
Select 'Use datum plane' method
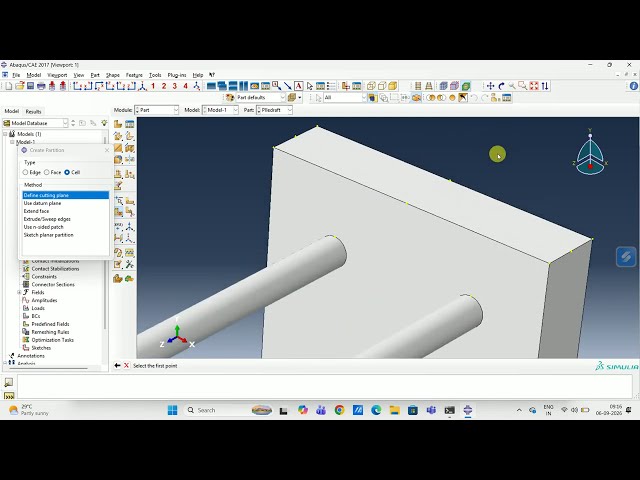[65, 203]
